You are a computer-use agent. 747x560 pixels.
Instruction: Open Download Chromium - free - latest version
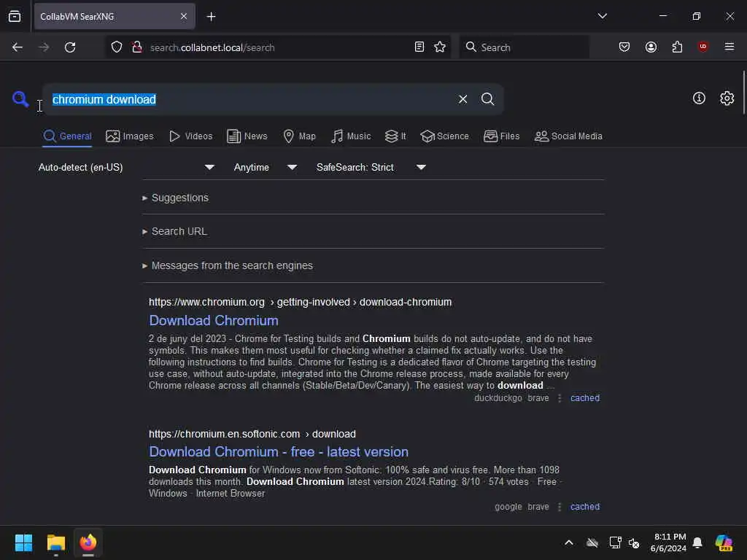(x=279, y=452)
